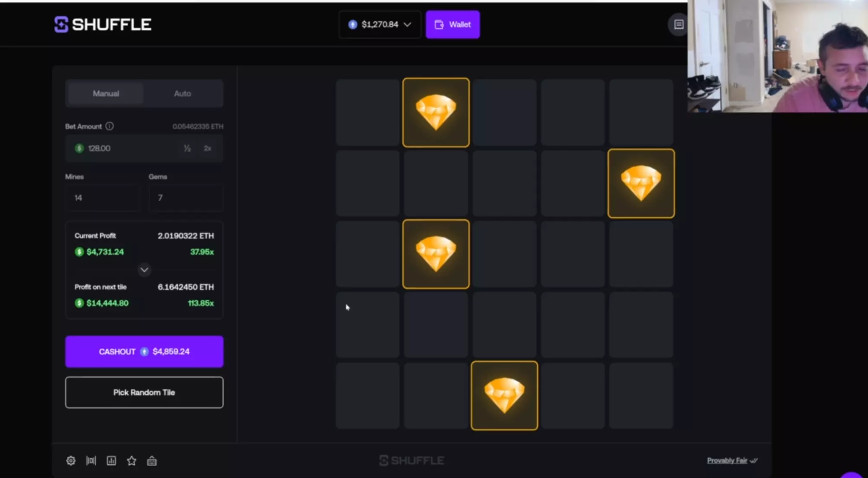The width and height of the screenshot is (868, 478).
Task: Reveal tile in fourth row, third column
Action: click(504, 325)
